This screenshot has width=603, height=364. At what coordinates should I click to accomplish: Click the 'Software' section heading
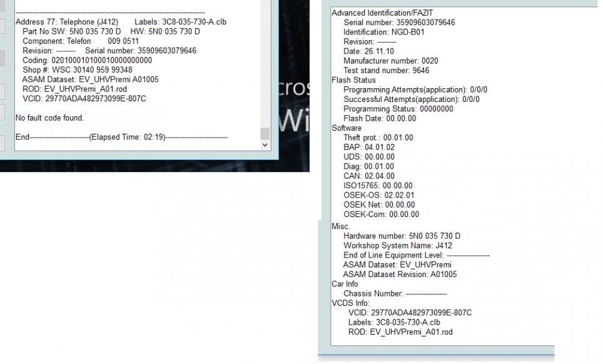(347, 128)
